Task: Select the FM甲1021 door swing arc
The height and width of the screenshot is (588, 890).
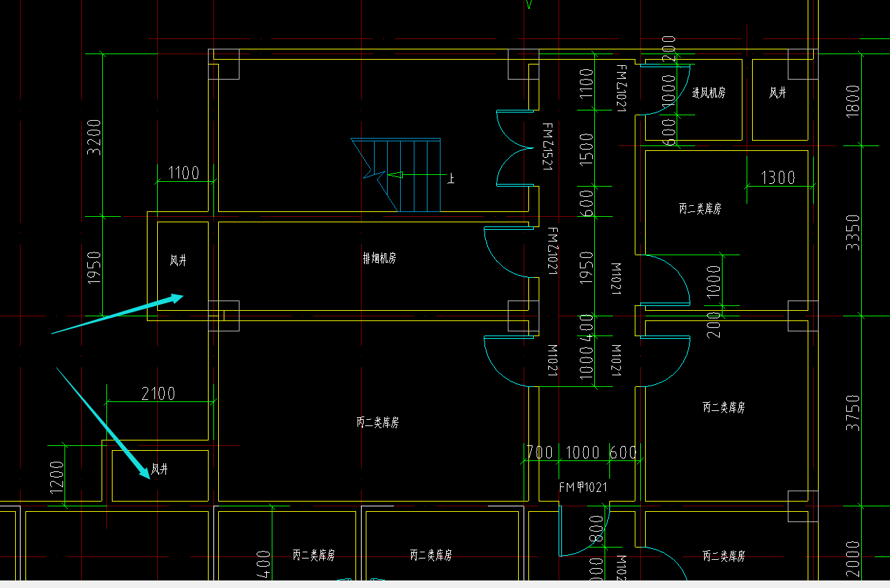Action: pos(584,530)
